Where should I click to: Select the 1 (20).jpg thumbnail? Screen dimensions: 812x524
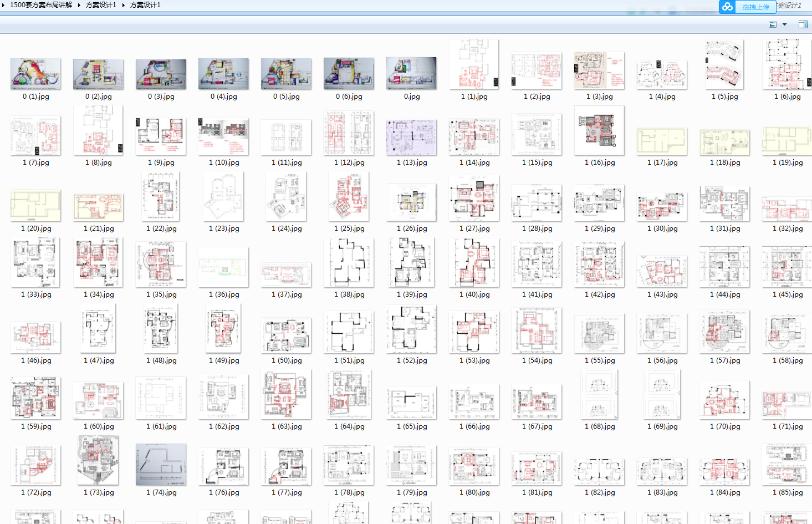pos(35,205)
